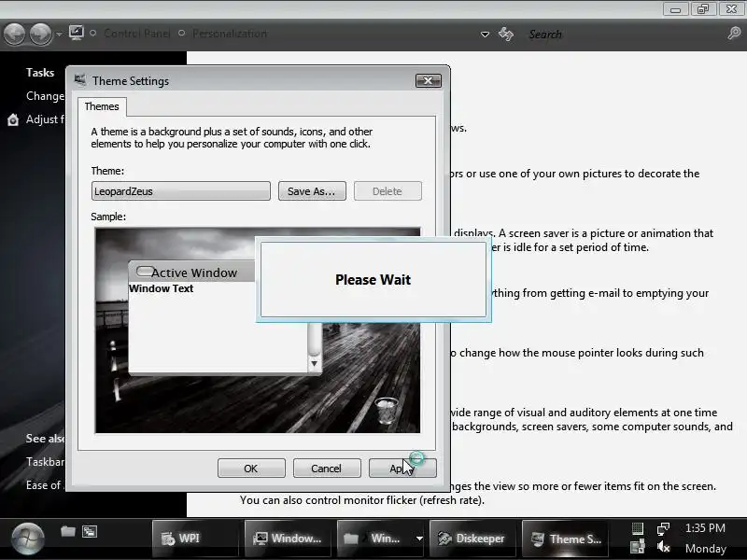Close the Theme Settings dialog
The image size is (747, 560).
429,81
